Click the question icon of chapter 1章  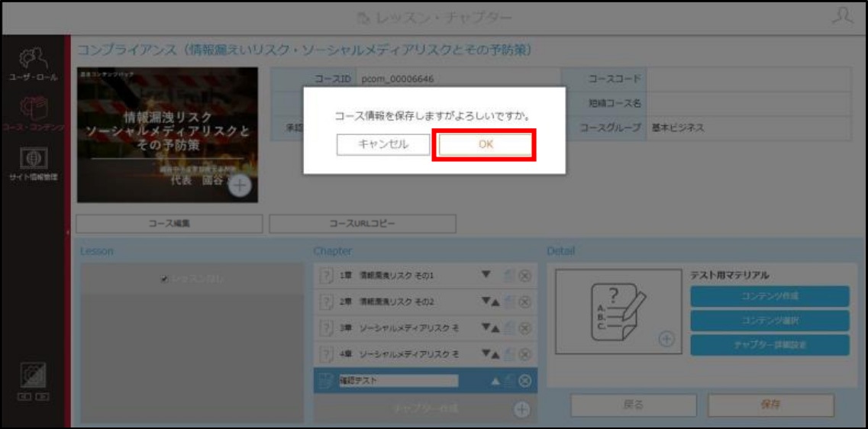pos(327,275)
